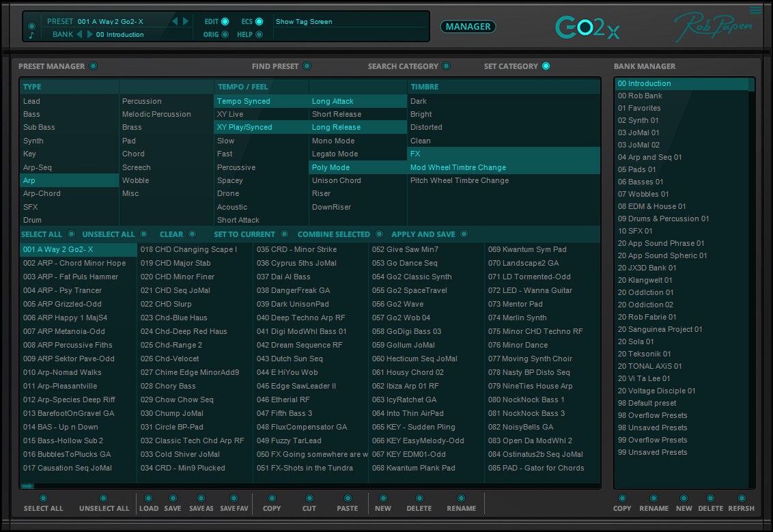773x532 pixels.
Task: Click the preset COPY icon beside CUT
Action: point(272,499)
